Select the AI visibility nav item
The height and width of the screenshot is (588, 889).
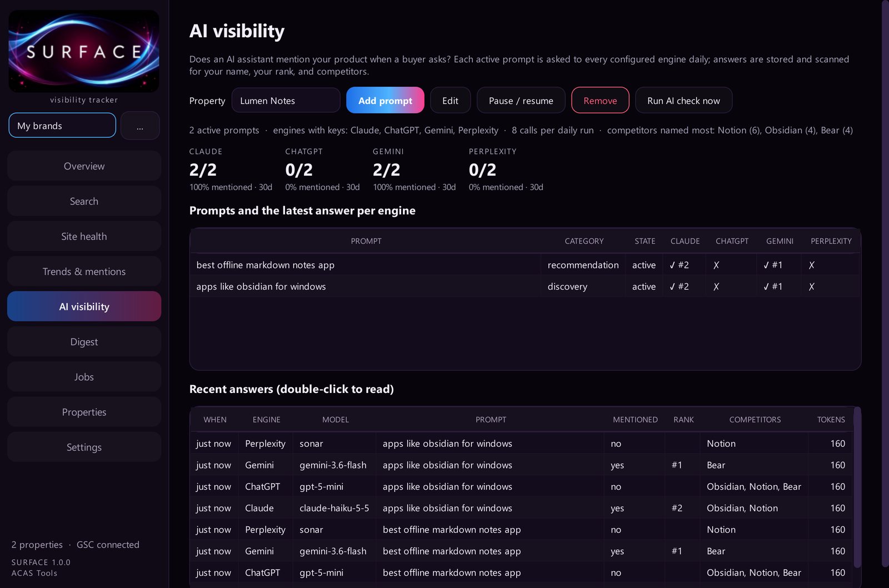coord(84,306)
